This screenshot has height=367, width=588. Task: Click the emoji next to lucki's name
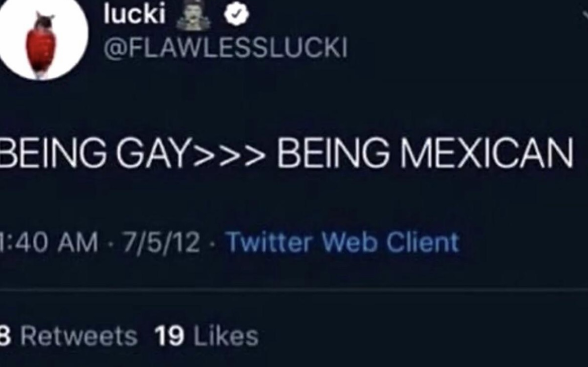(x=193, y=15)
